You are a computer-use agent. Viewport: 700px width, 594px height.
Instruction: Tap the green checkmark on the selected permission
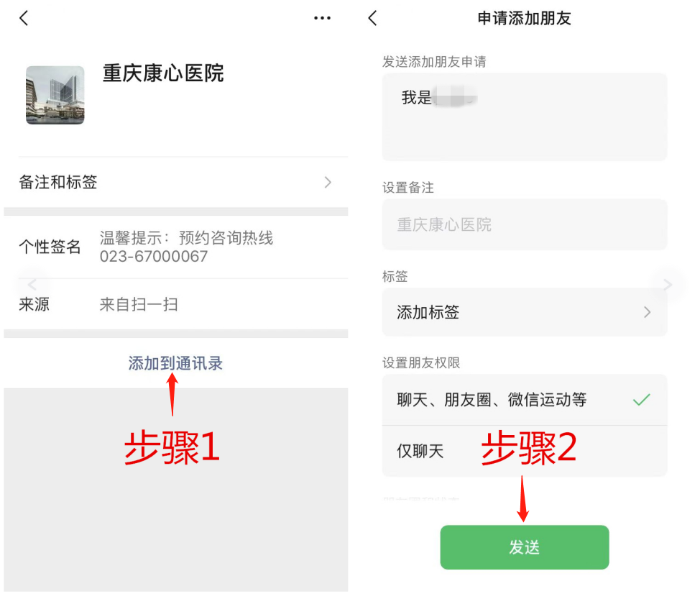coord(642,400)
